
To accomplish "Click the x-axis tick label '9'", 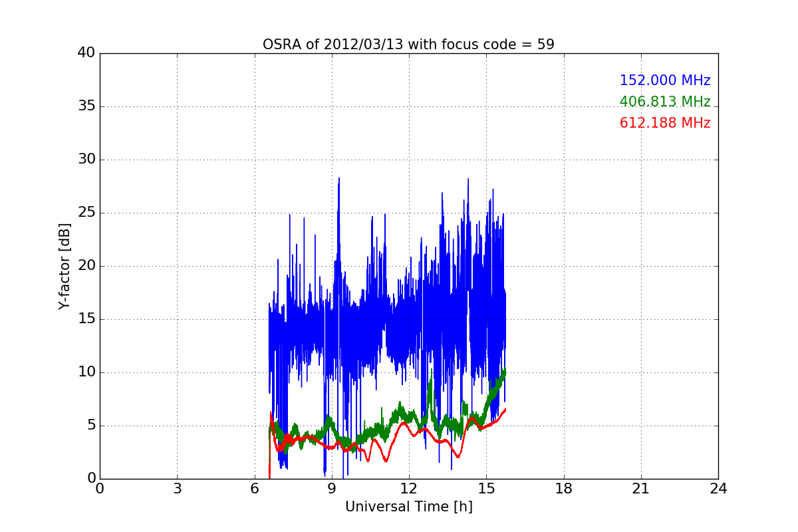I will [x=332, y=489].
